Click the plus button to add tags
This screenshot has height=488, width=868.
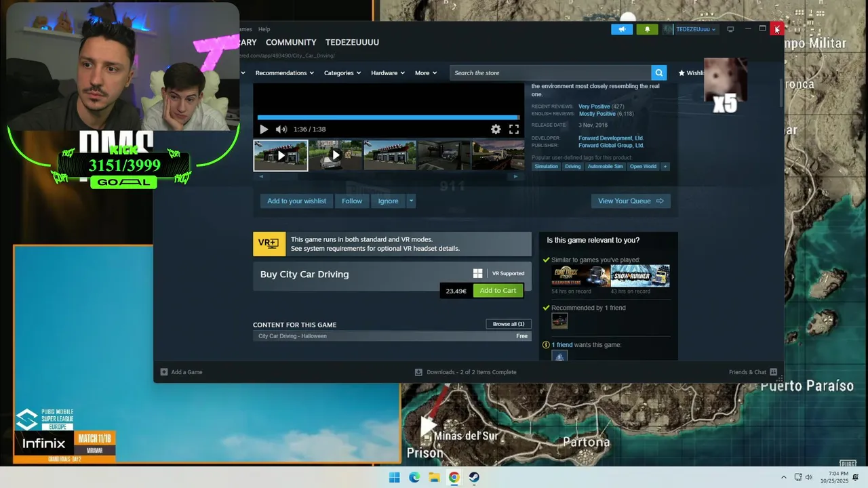[665, 166]
